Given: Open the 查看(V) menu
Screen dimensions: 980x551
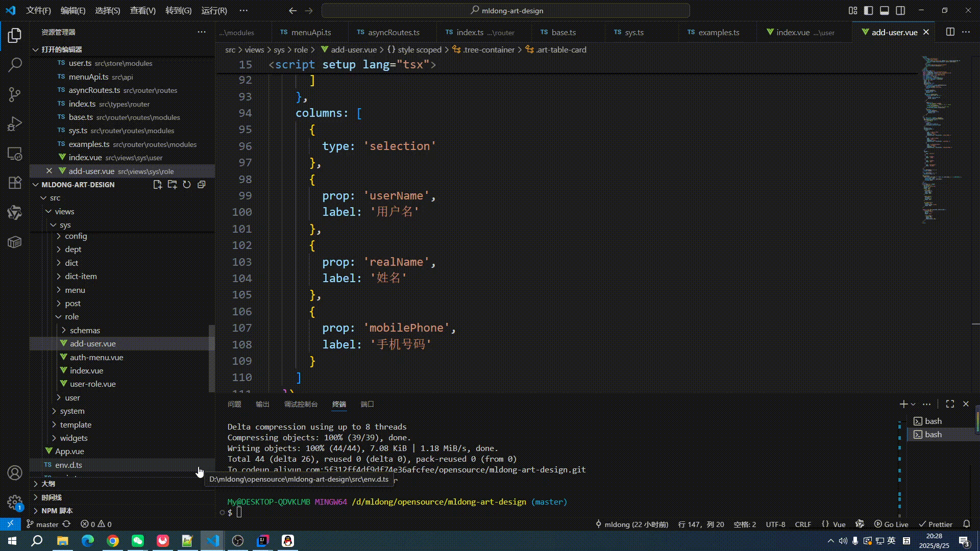Looking at the screenshot, I should (142, 10).
